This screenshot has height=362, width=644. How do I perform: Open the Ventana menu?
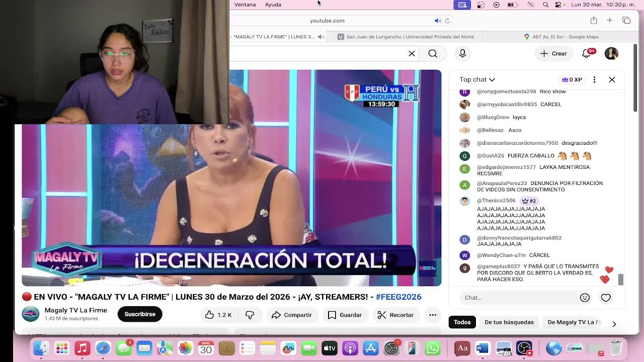[x=245, y=5]
